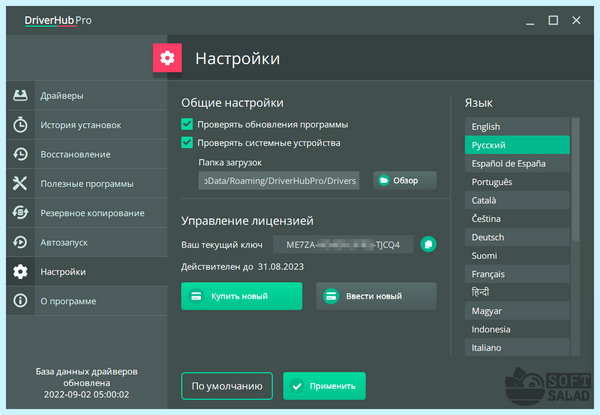Click the useful programs tools icon
Image resolution: width=600 pixels, height=415 pixels.
pos(20,184)
